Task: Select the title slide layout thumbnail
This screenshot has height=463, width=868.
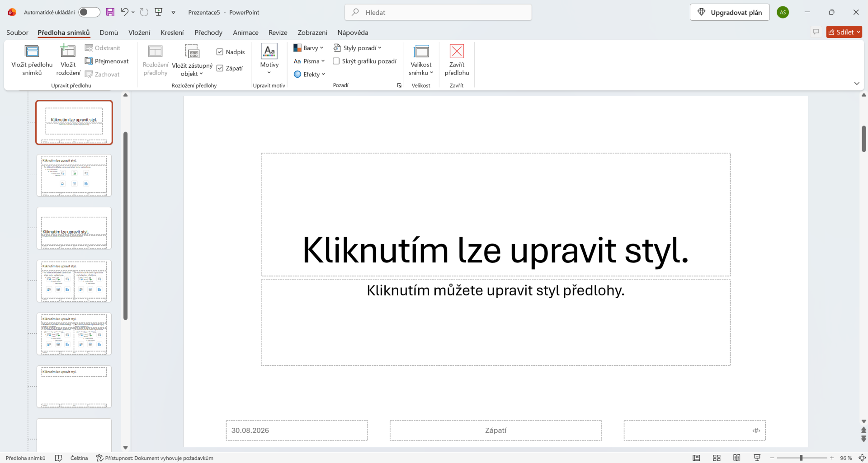Action: (74, 122)
